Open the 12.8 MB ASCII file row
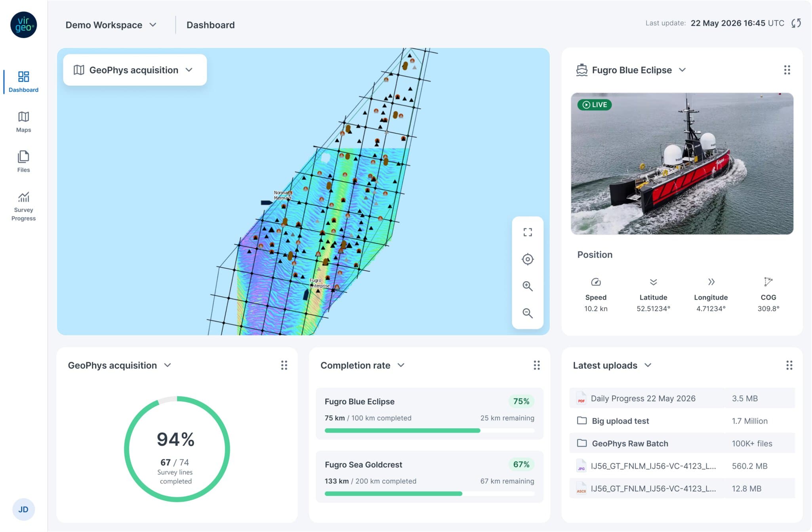 click(x=682, y=488)
